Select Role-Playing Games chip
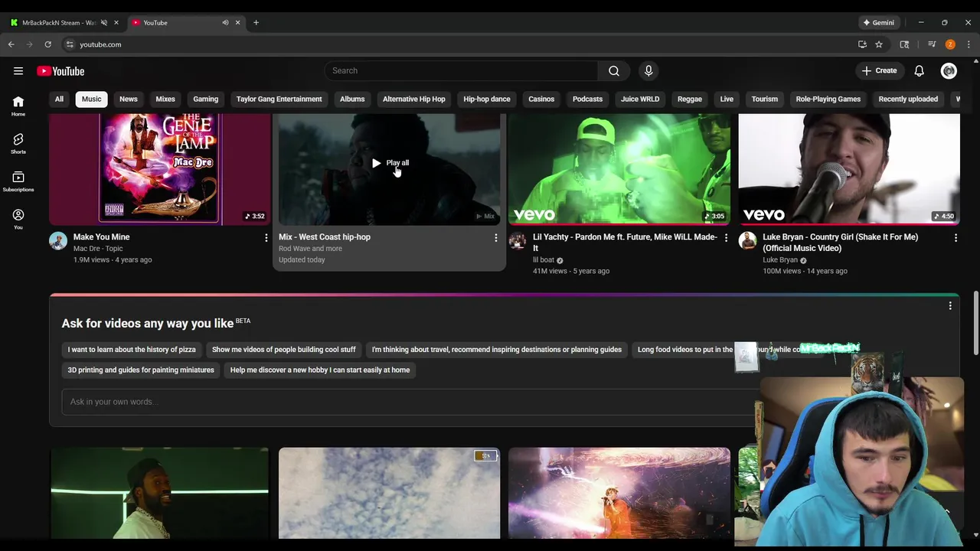Viewport: 980px width, 551px height. 828,99
